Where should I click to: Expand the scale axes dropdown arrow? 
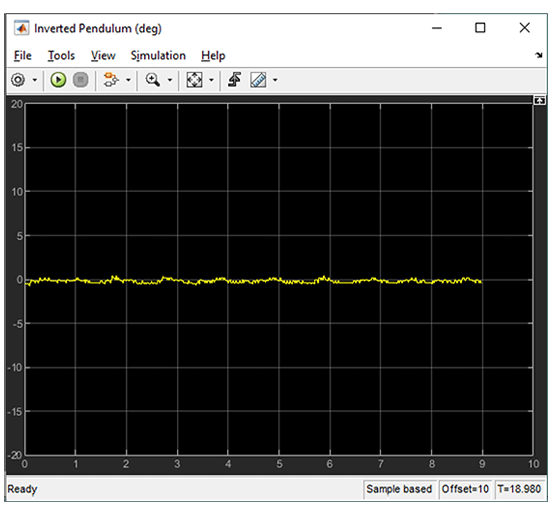click(x=211, y=80)
